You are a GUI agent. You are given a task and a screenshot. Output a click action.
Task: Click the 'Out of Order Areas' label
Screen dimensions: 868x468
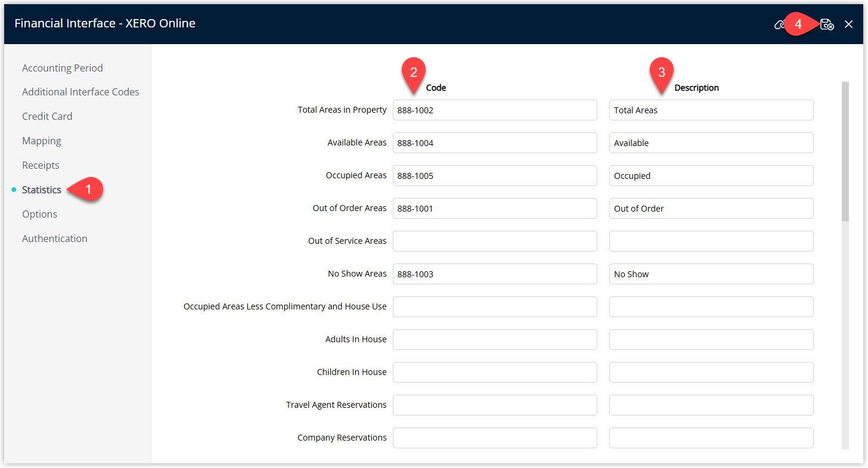350,208
